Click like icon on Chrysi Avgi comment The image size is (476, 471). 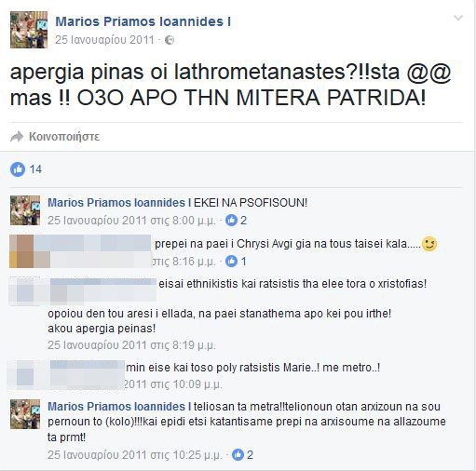(x=231, y=262)
